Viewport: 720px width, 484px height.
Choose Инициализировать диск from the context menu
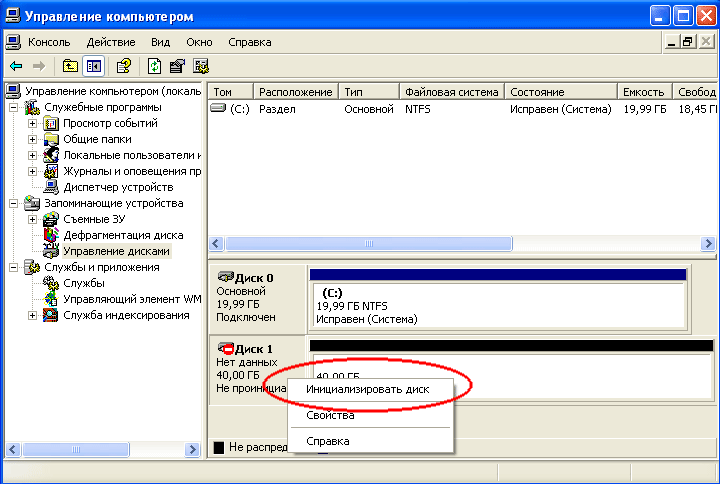pos(367,390)
